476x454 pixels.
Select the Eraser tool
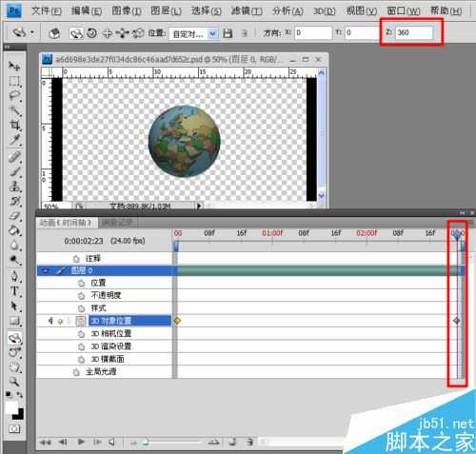coord(14,216)
